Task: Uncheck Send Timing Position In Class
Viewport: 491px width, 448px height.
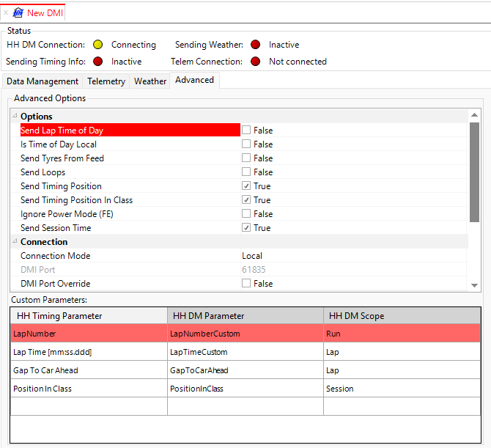Action: pos(246,200)
